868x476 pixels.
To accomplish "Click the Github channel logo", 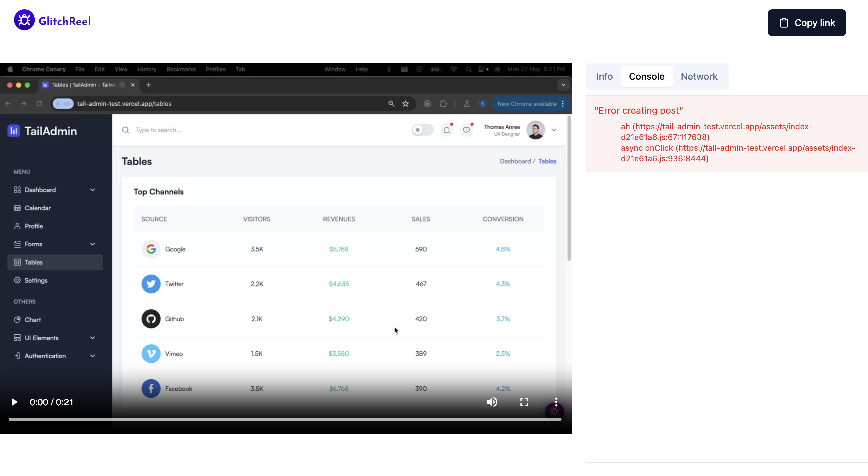I will click(x=151, y=319).
